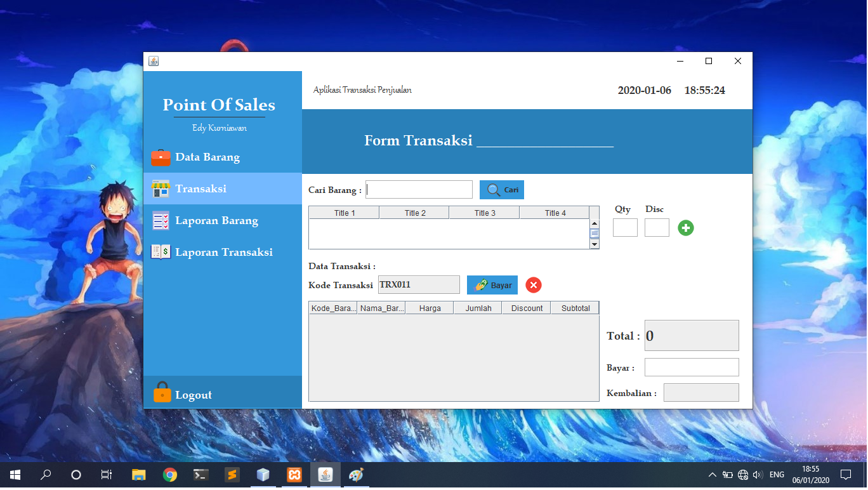The image size is (868, 490).
Task: Click the network tray icon
Action: coord(743,474)
